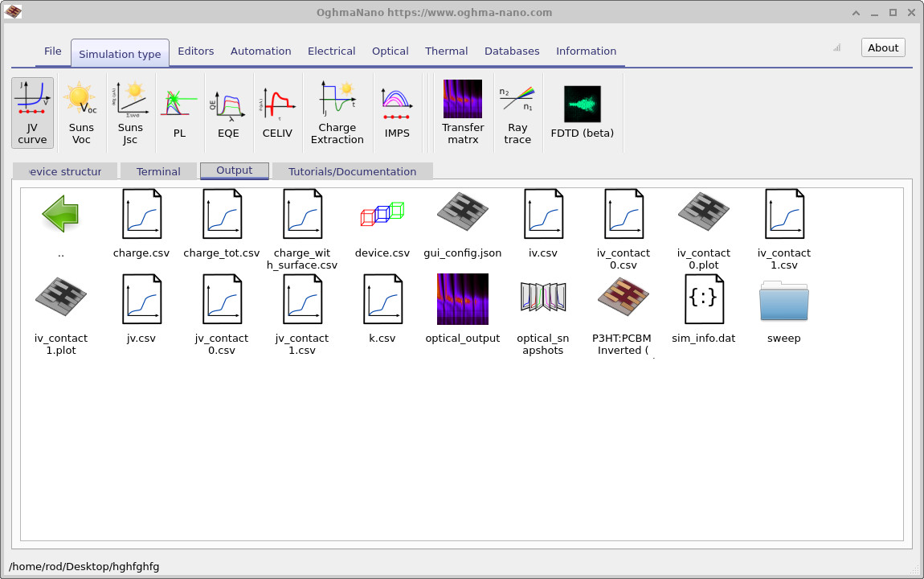Select the JV curve simulation mode
Viewport: 924px width, 579px height.
[32, 113]
